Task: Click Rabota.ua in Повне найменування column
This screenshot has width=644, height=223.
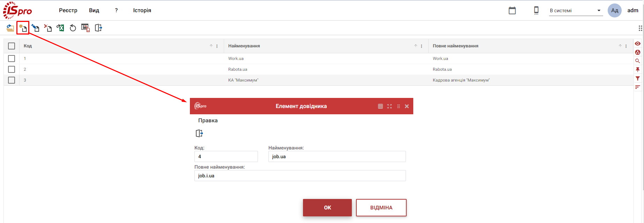Action: click(x=442, y=69)
